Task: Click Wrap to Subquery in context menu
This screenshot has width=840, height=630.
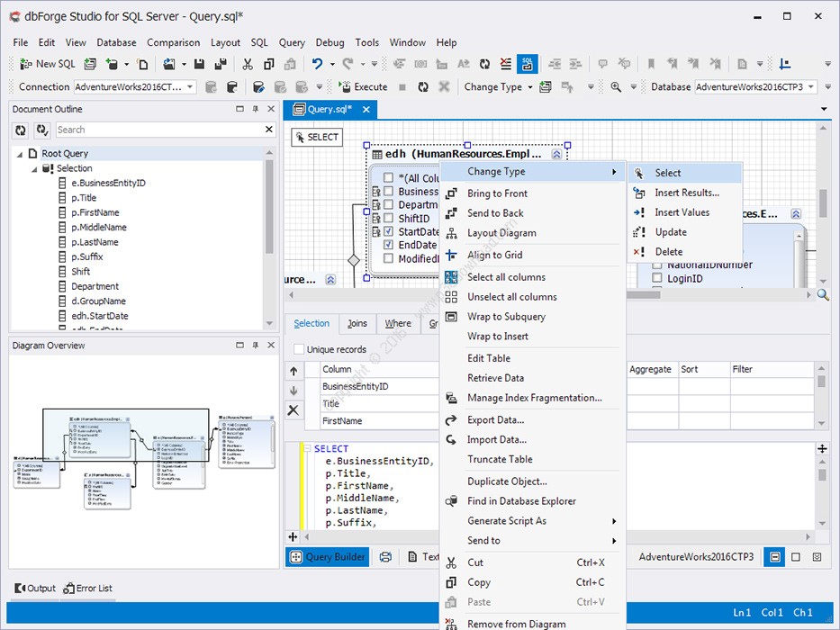Action: pyautogui.click(x=532, y=317)
